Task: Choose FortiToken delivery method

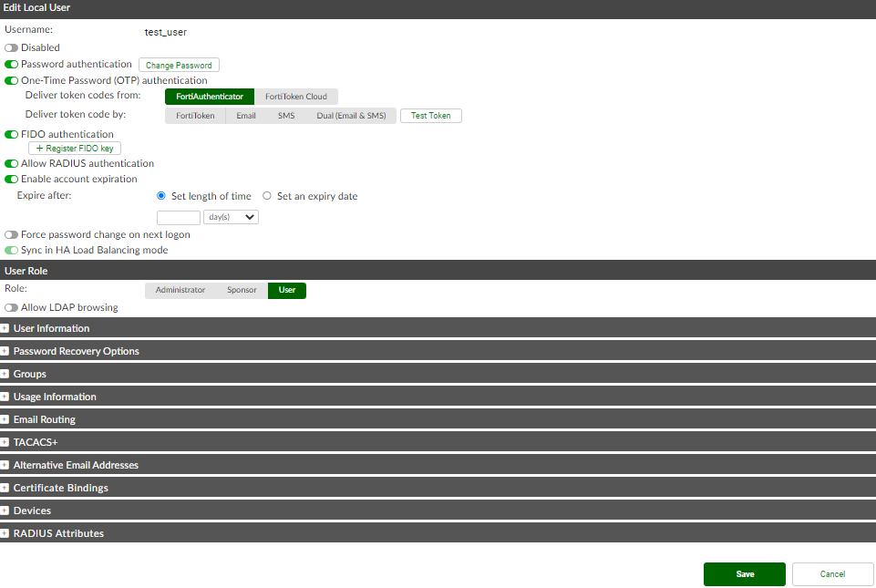Action: pyautogui.click(x=195, y=116)
